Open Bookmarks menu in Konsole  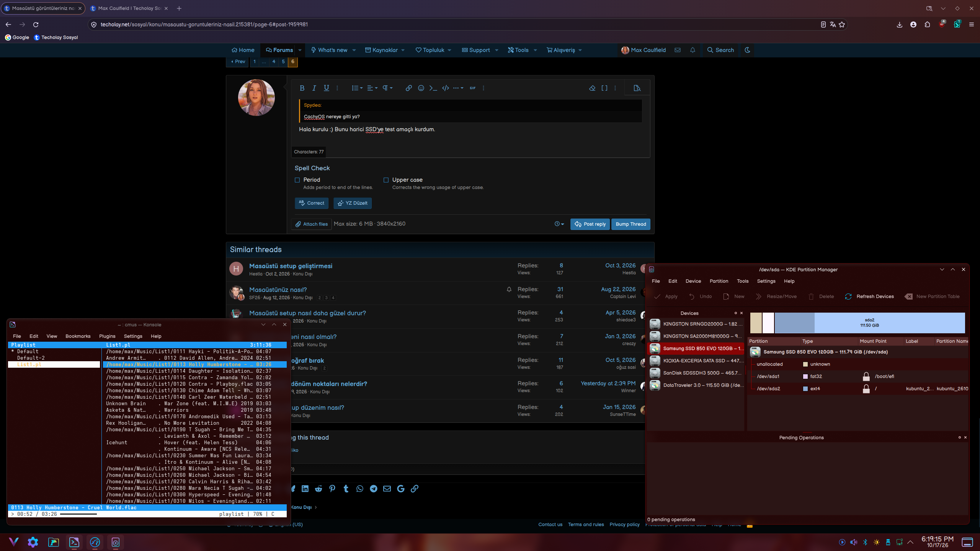click(78, 336)
